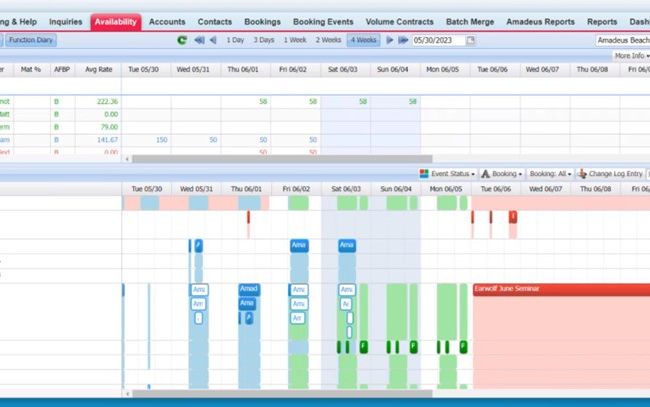This screenshot has width=650, height=407.
Task: Click the 150 value under Tue 05/30
Action: (x=162, y=140)
